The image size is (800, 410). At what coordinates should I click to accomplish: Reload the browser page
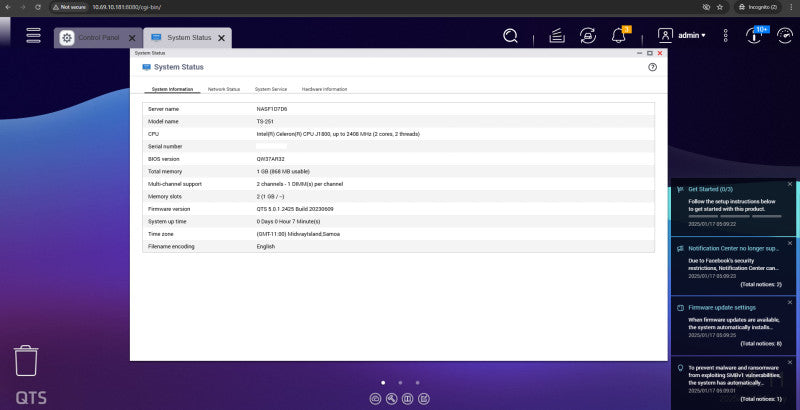(38, 7)
